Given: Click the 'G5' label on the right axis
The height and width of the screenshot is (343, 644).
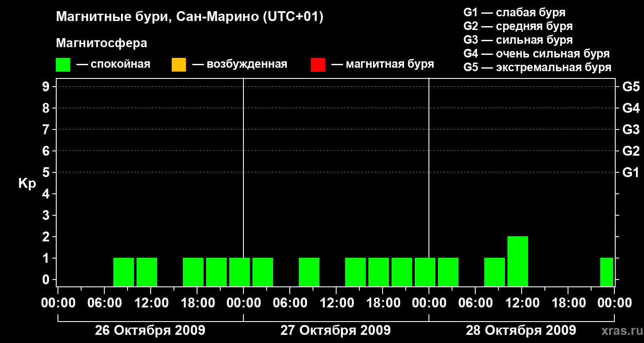Looking at the screenshot, I should (631, 87).
